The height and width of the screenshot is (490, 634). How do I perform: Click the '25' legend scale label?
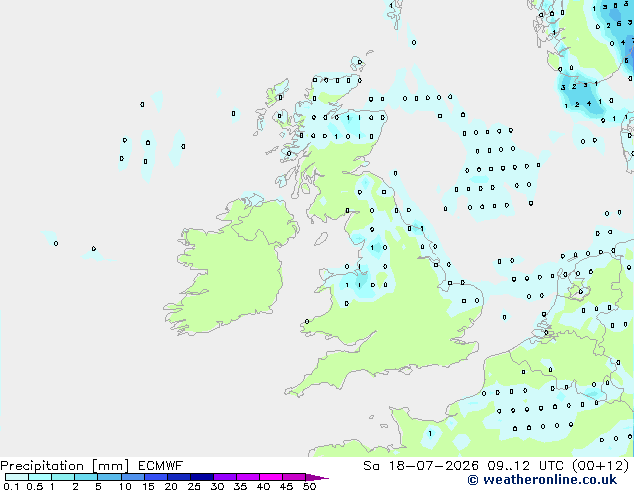click(x=194, y=486)
